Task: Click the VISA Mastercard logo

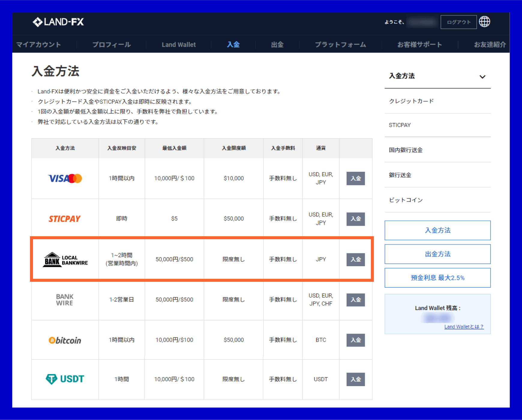Action: [x=65, y=178]
